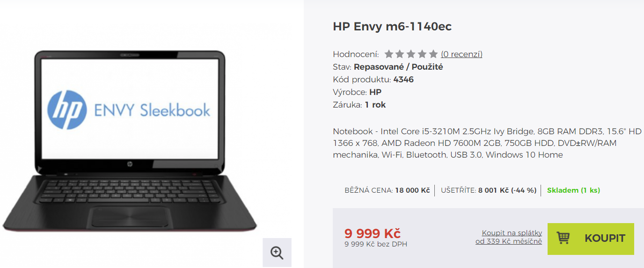
Task: Open the magnifier zoom icon under the photo
Action: 277,253
